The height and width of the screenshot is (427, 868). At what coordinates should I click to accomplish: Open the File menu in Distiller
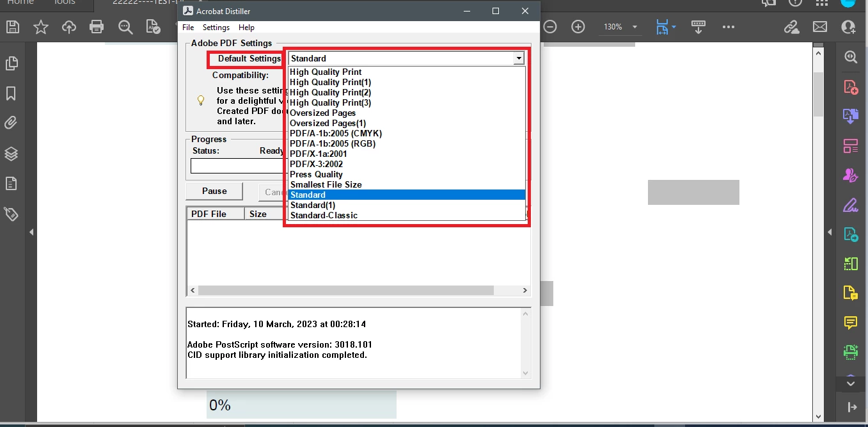click(188, 28)
